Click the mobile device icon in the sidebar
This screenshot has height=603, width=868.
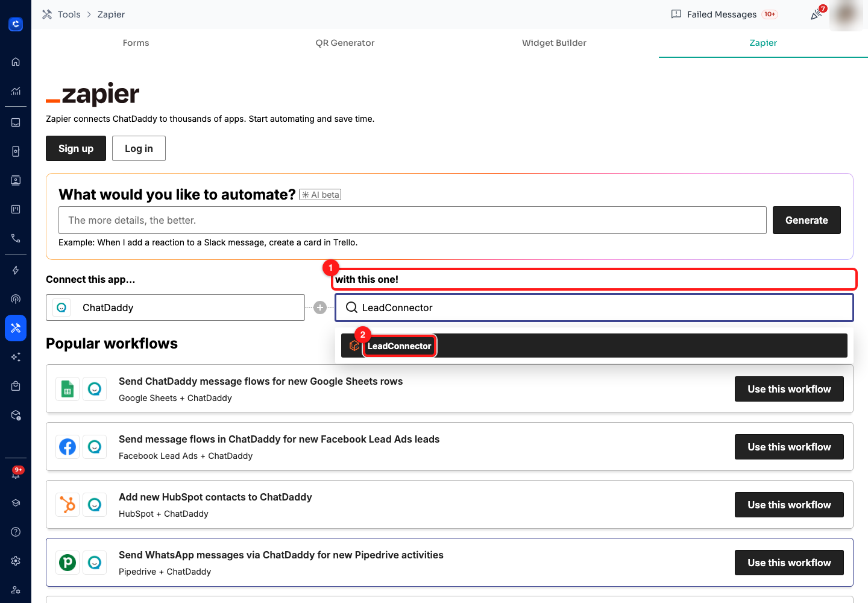click(x=16, y=151)
